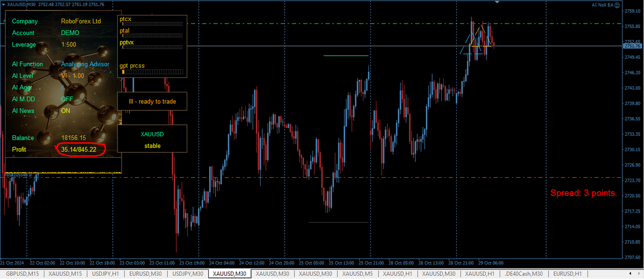Click the Company label in the panel

25,21
